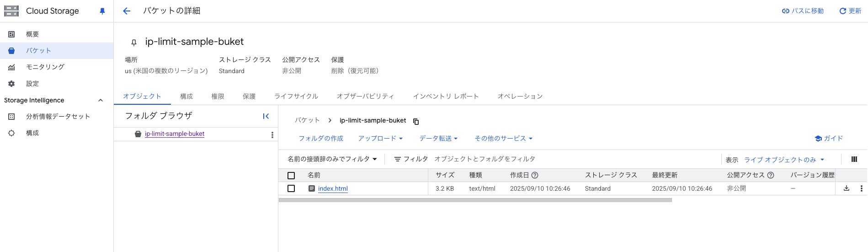Collapse the Storage Intelligence section
This screenshot has width=868, height=252.
coord(101,100)
